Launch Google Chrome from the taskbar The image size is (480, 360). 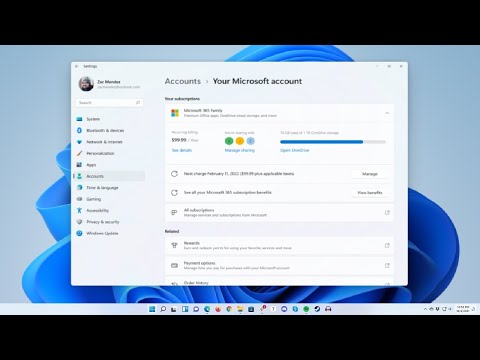point(229,309)
